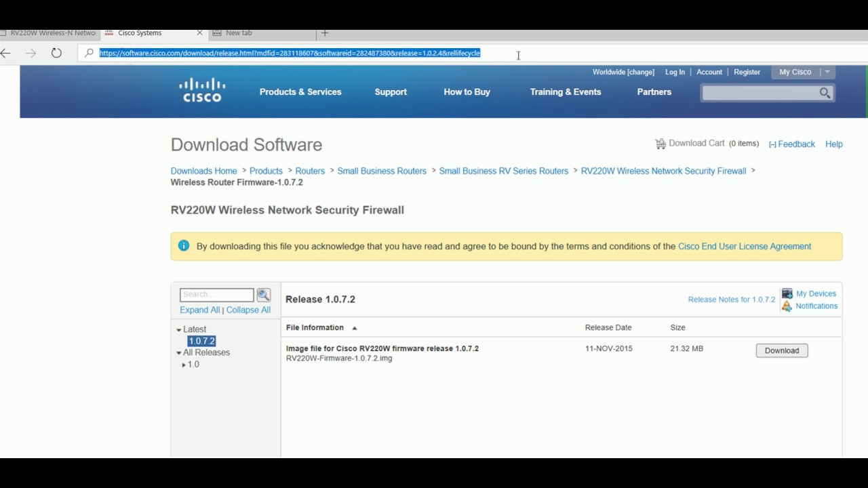This screenshot has width=868, height=488.
Task: Sort by File Information arrow
Action: pos(354,328)
